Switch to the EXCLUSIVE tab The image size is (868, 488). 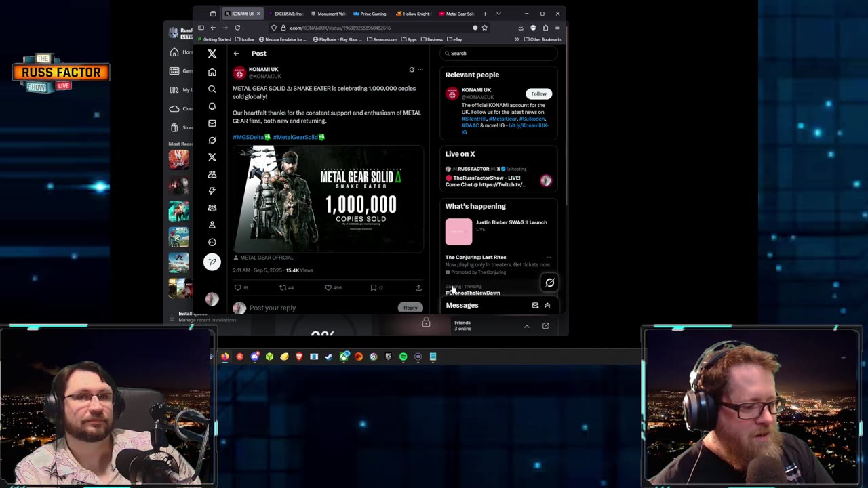click(x=285, y=14)
